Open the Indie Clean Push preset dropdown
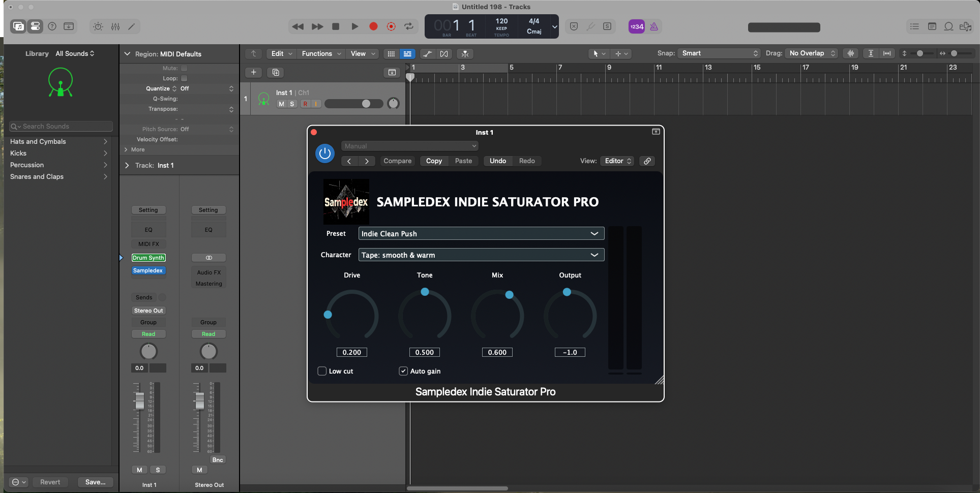The height and width of the screenshot is (493, 980). point(480,233)
